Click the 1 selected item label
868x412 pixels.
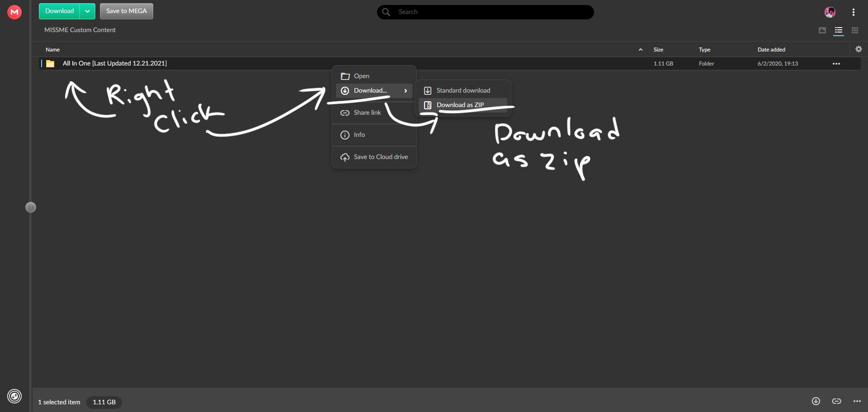(59, 402)
